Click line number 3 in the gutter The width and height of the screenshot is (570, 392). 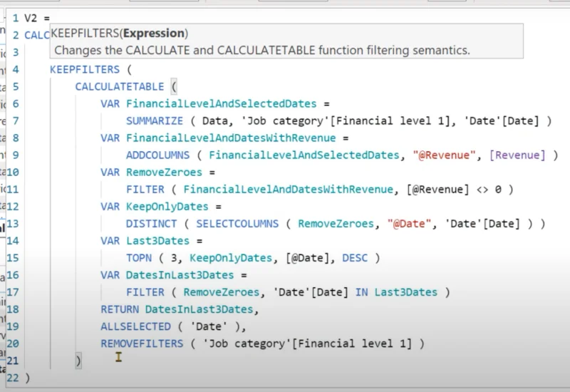[x=16, y=52]
